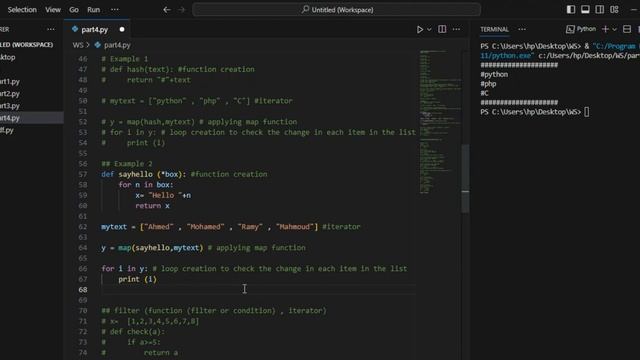Go back with the left arrow

tap(167, 10)
